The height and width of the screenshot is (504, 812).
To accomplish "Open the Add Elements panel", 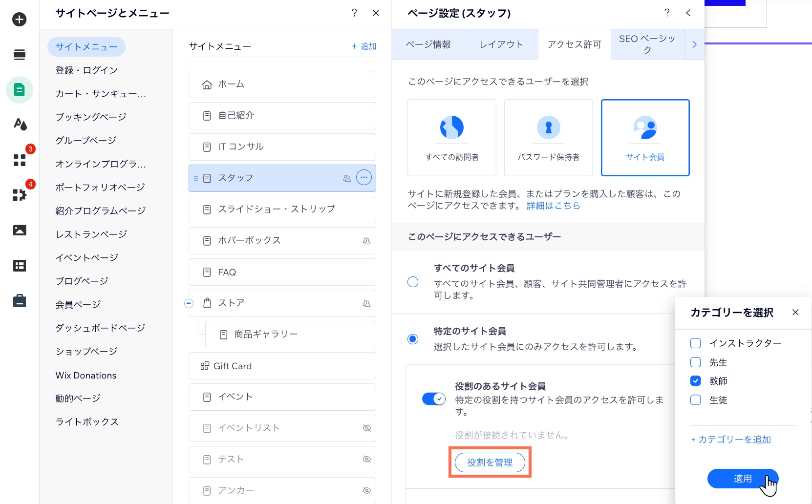I will pos(19,20).
